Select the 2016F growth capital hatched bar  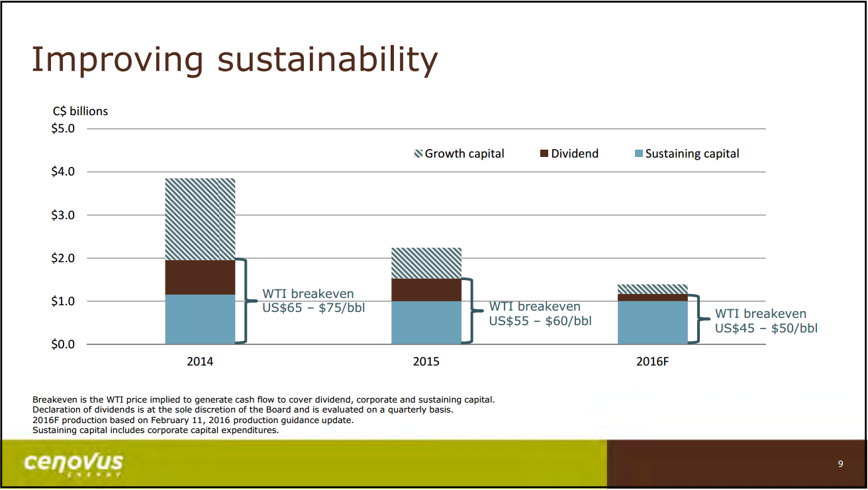tap(653, 289)
